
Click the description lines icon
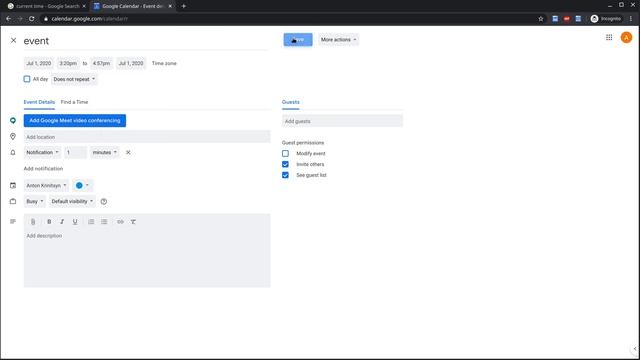click(13, 221)
